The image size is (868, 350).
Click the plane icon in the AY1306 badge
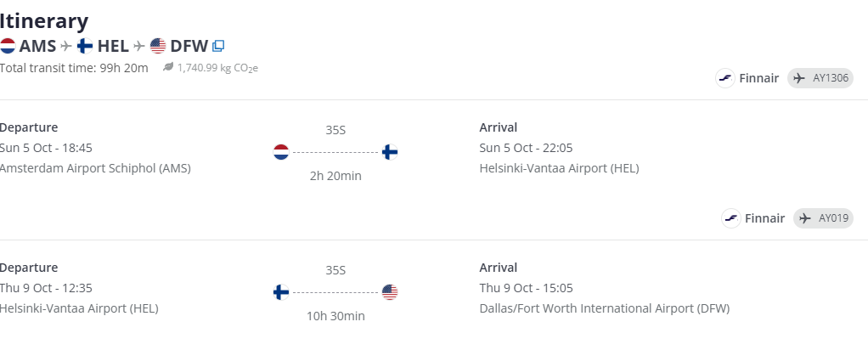[799, 79]
